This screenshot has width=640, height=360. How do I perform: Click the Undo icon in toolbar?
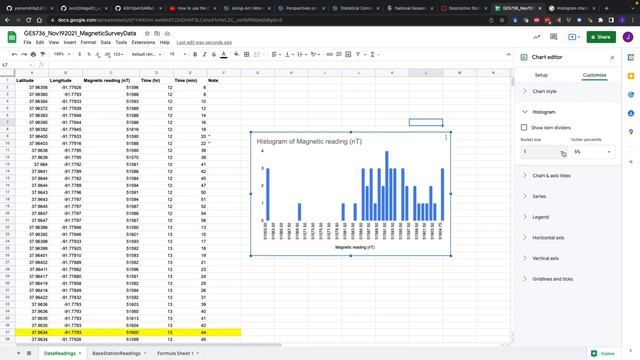tap(14, 54)
